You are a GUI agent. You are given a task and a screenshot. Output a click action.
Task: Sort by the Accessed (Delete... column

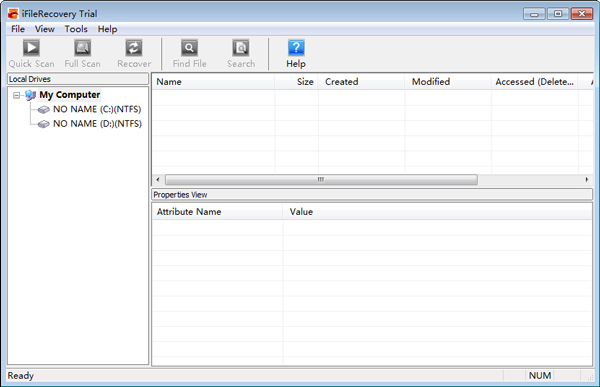click(535, 82)
